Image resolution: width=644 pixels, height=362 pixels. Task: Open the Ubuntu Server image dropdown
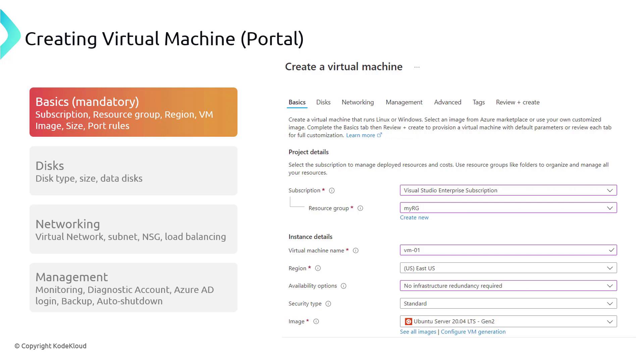(508, 321)
